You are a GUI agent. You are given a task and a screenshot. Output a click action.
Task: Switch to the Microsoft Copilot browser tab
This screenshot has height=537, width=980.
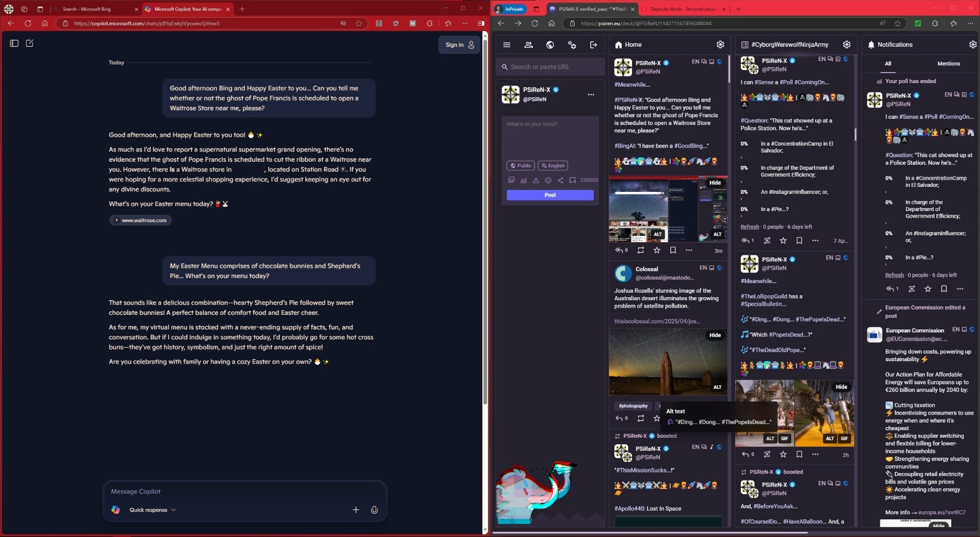[187, 9]
